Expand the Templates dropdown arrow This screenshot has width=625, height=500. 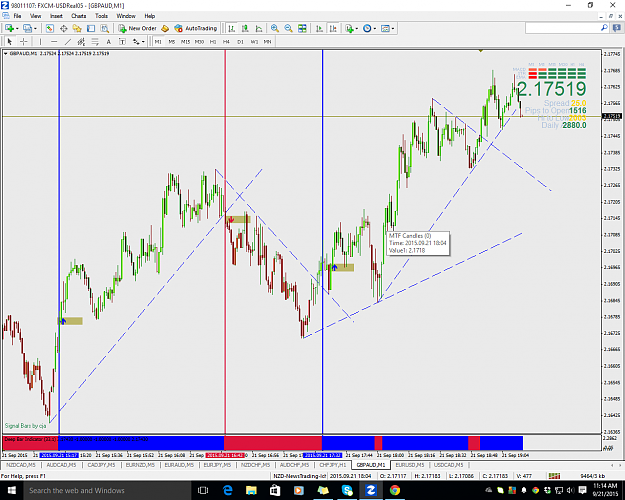point(393,29)
